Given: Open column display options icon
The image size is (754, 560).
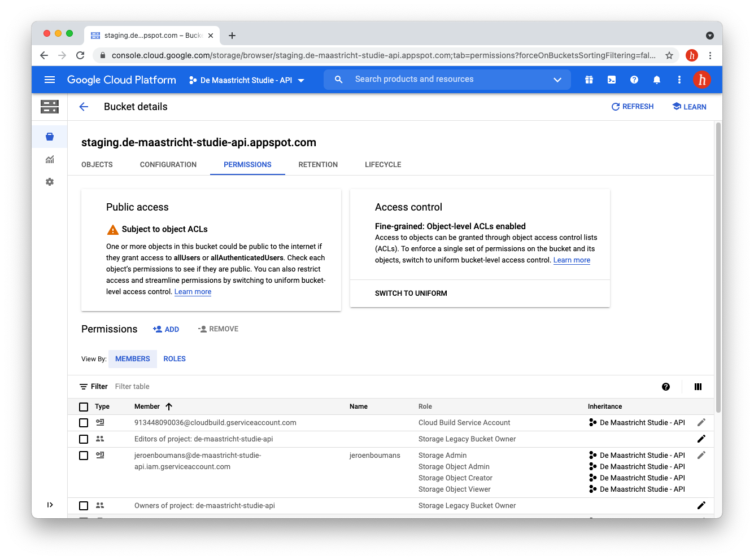Looking at the screenshot, I should coord(698,387).
